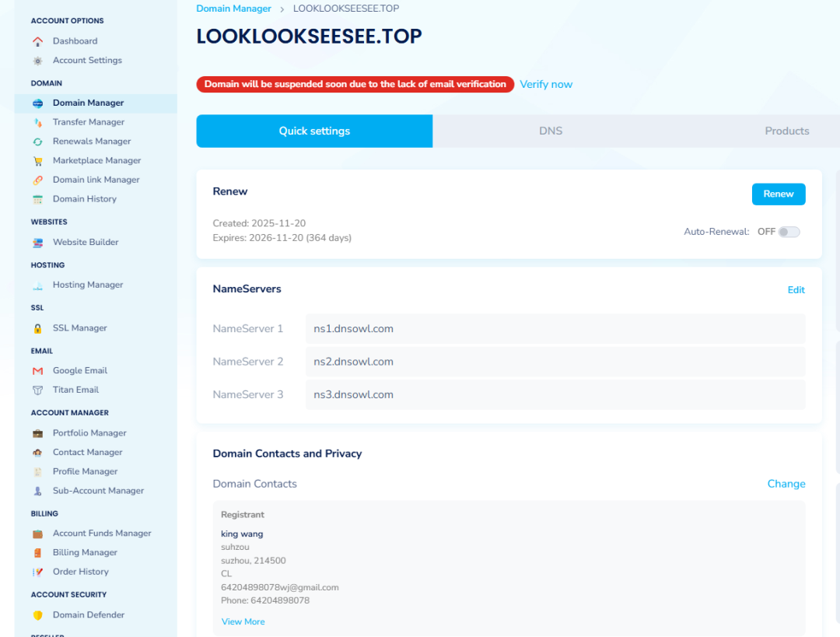
Task: Click the NameServer 2 field ns2.dnsowl.com
Action: 555,362
